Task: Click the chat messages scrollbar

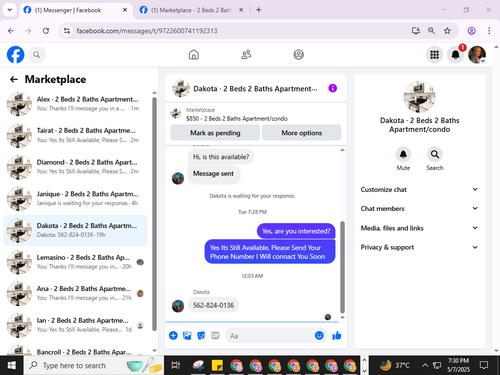Action: pyautogui.click(x=342, y=267)
